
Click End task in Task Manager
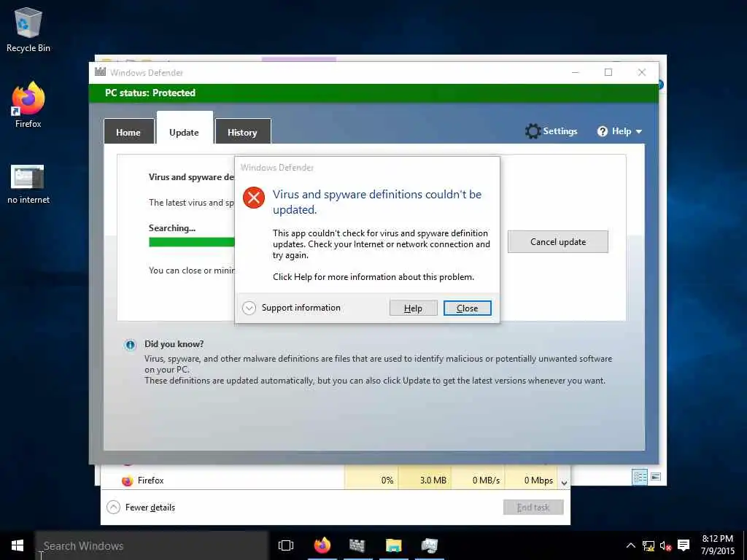(x=533, y=507)
